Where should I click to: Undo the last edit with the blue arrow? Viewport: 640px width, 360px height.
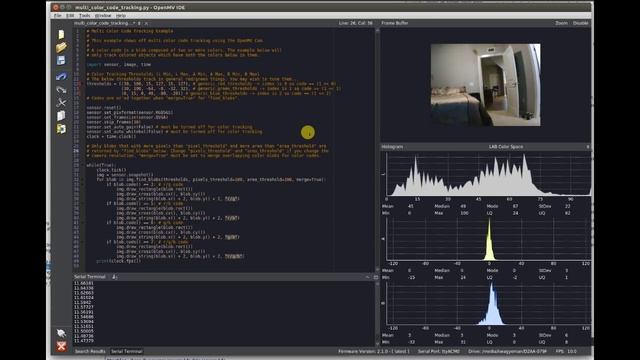click(61, 76)
